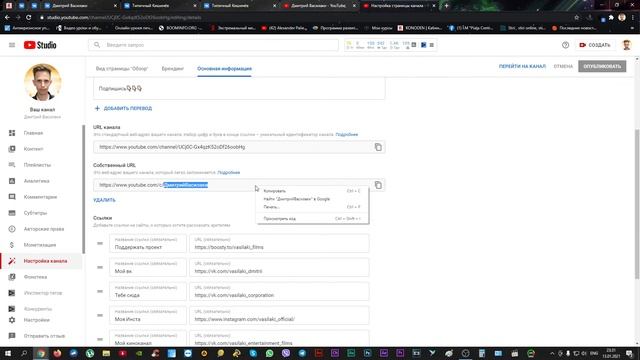The image size is (640, 360).
Task: Grab the drag handle of the Мой вк link row
Action: point(100,267)
